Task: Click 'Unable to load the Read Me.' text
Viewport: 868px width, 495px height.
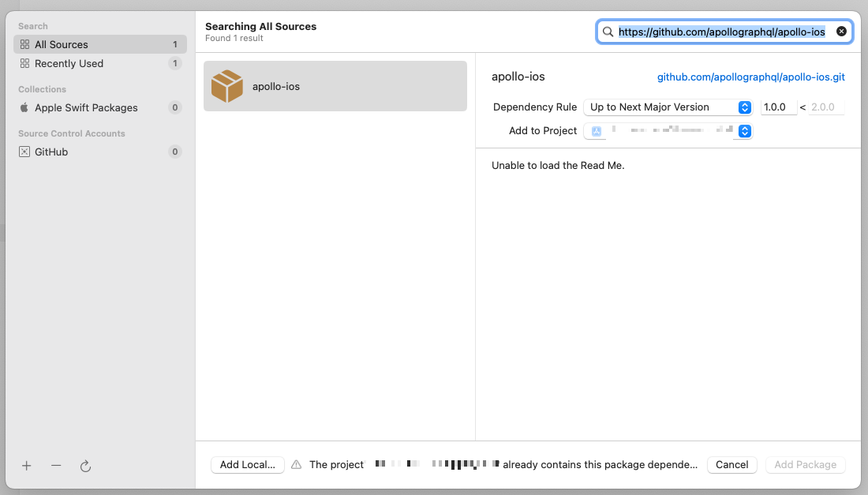Action: (558, 166)
